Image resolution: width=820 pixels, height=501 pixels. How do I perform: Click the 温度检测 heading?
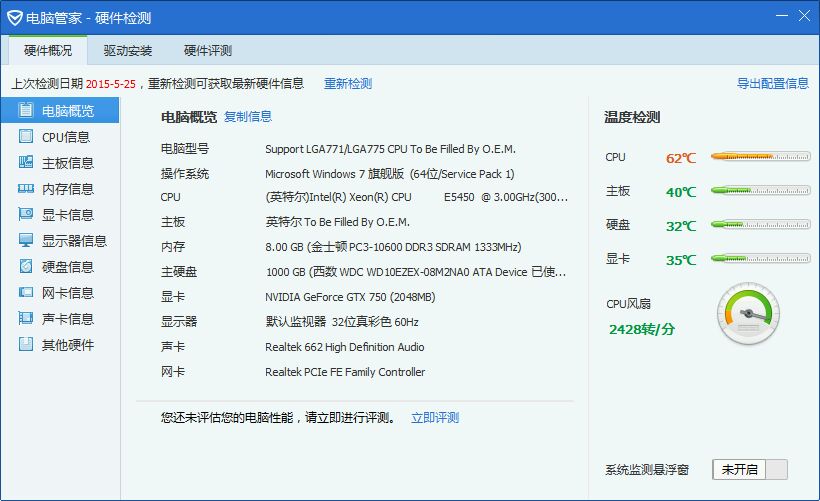click(632, 117)
